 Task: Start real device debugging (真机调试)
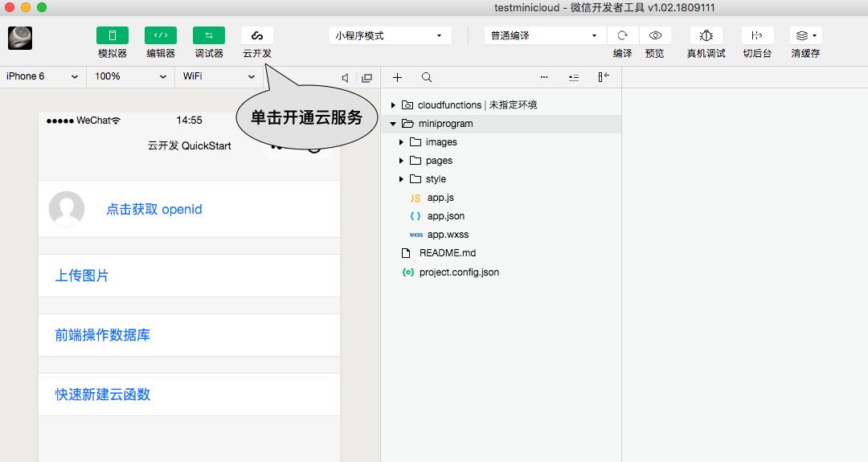(x=706, y=35)
